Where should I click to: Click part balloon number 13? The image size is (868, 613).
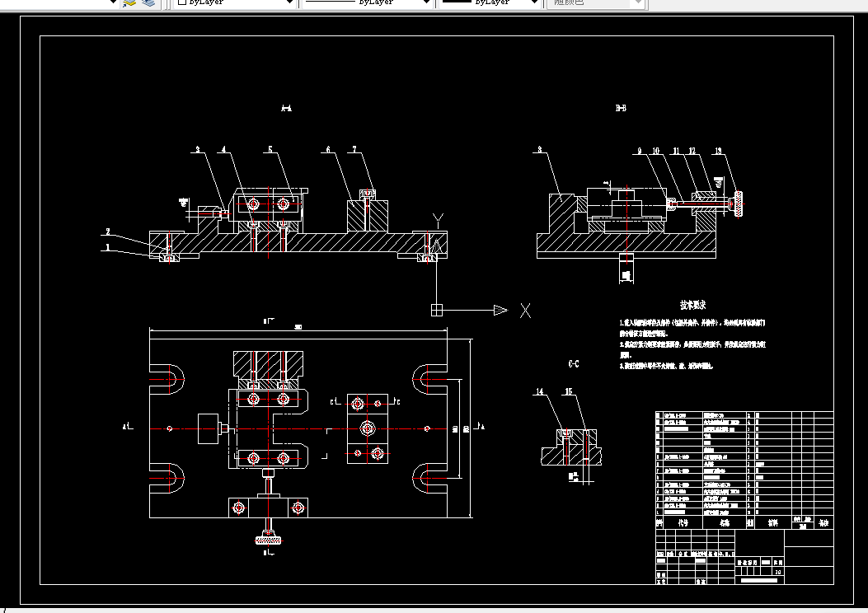[718, 151]
